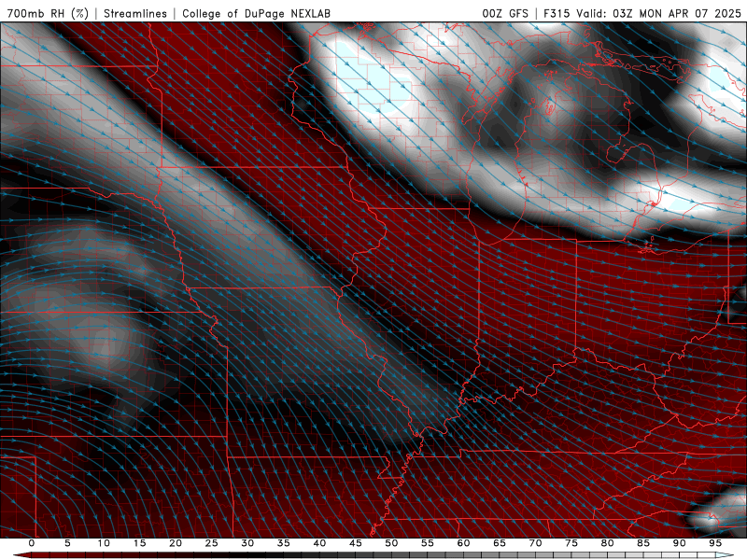
Task: Click the "60" colorbar tick label
Action: pos(463,543)
